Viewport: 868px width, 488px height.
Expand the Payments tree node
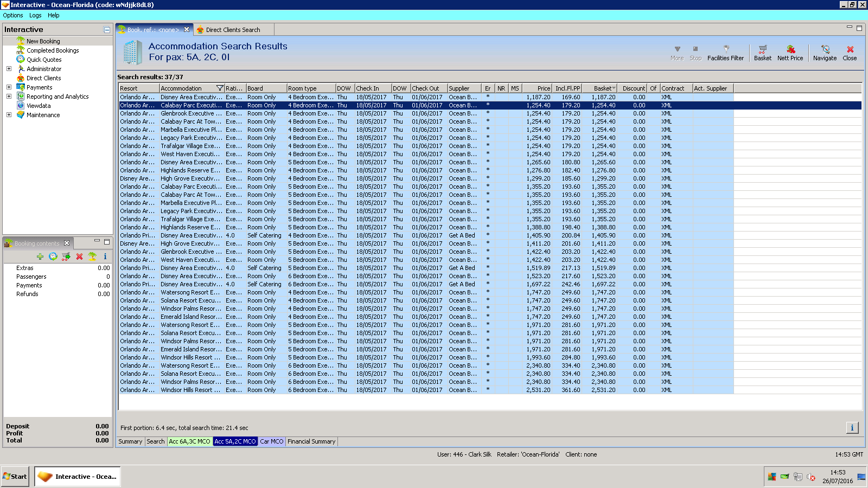[x=9, y=87]
